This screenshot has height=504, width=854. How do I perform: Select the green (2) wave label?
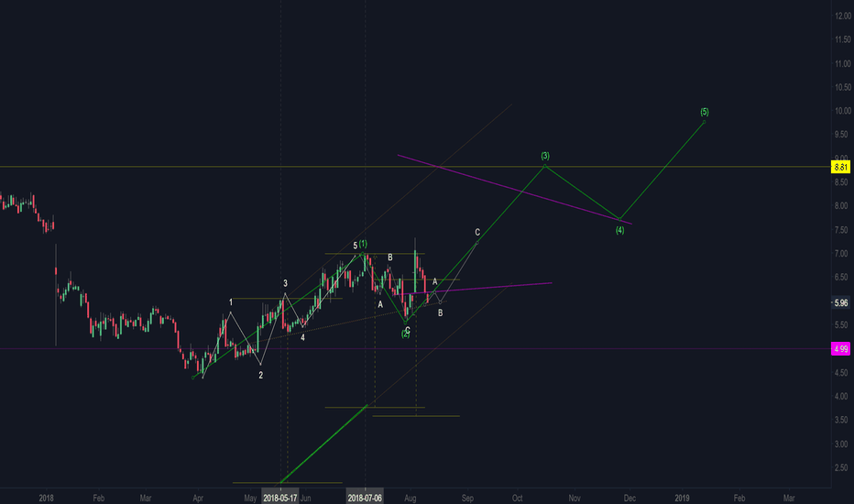[x=405, y=334]
